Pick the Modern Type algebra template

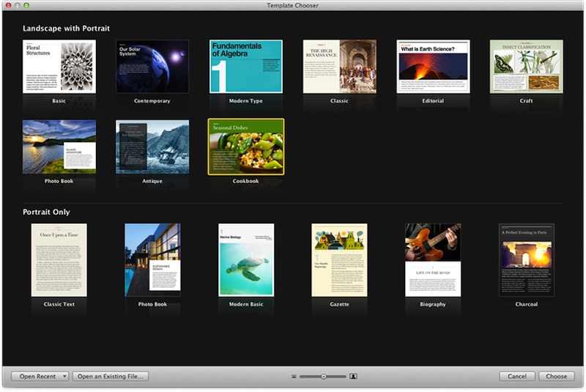pos(245,67)
